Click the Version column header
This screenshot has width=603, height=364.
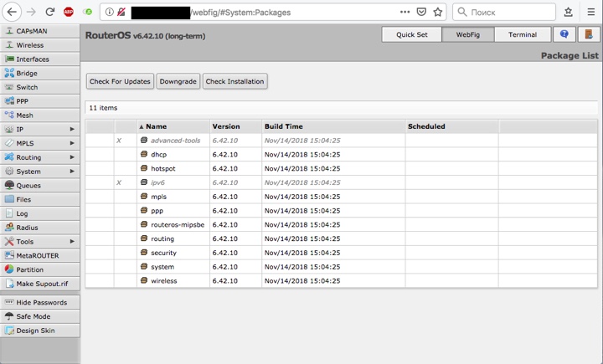235,126
